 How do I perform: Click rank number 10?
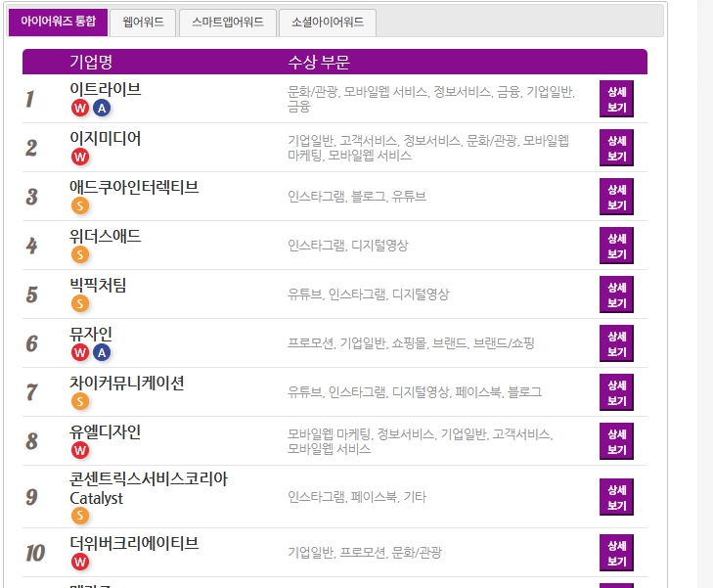(x=35, y=553)
